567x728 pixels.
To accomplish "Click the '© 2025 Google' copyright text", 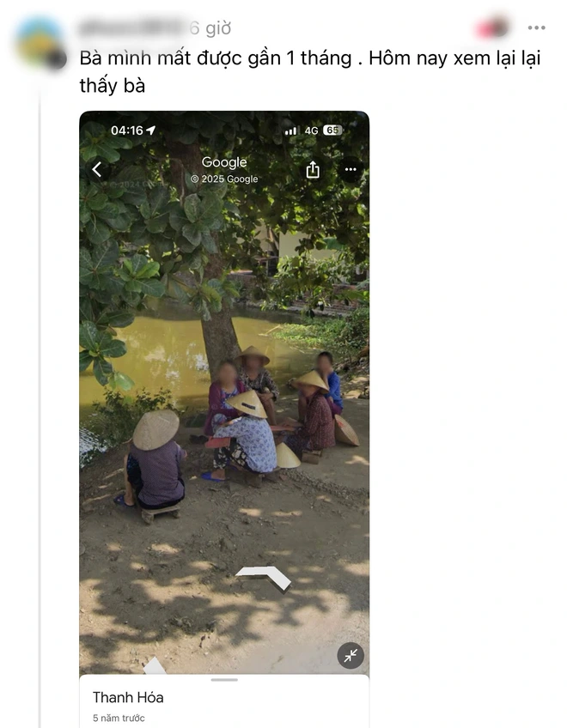I will [224, 179].
